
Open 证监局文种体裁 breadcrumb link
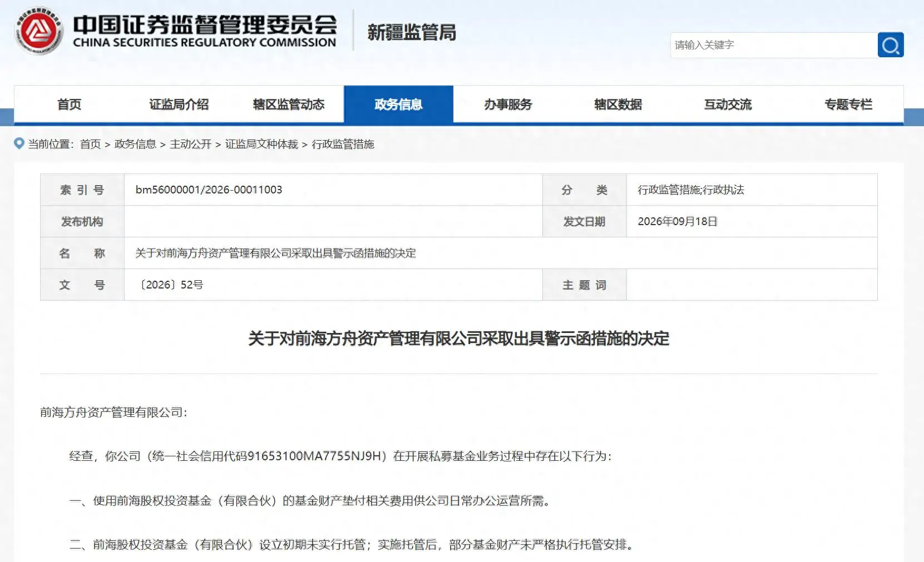[x=261, y=144]
